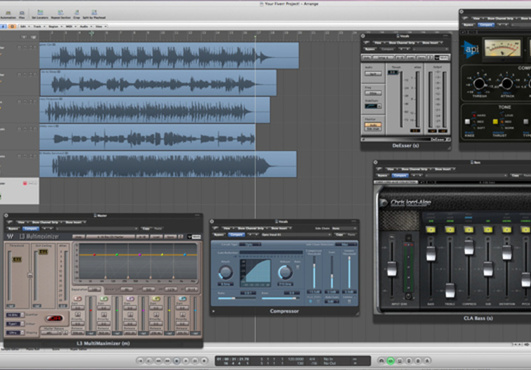Screen dimensions: 531x370
Task: Open the Compressor preset name dropdown
Action: (x=296, y=234)
